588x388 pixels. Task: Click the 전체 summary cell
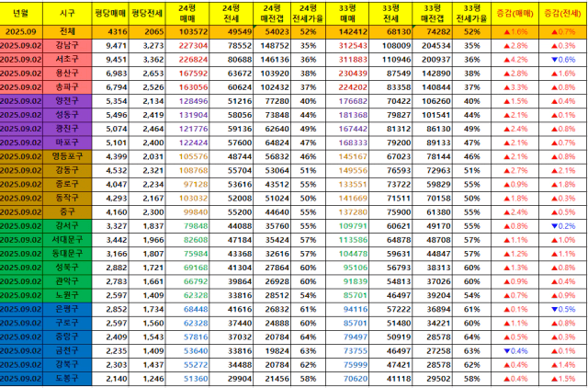[67, 32]
